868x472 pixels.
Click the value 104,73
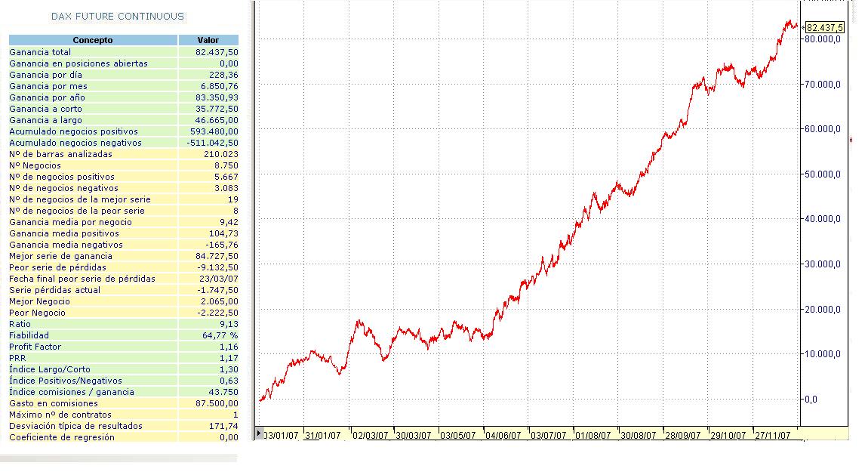pos(223,233)
